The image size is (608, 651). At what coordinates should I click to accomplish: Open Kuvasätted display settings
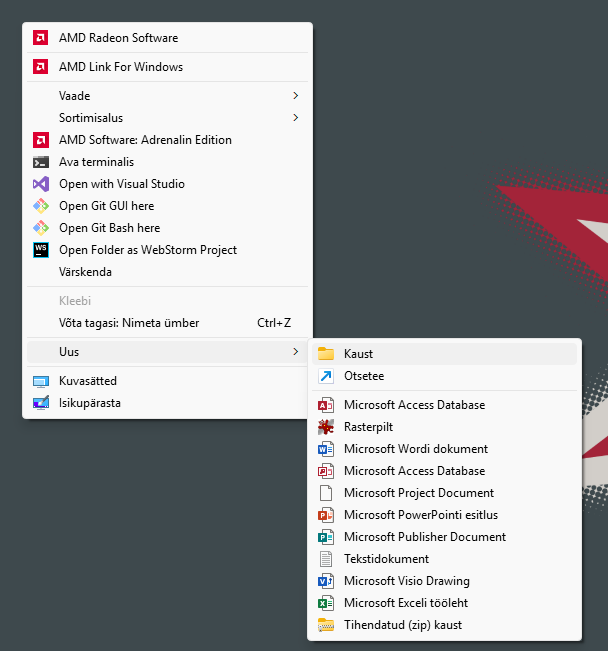(88, 381)
